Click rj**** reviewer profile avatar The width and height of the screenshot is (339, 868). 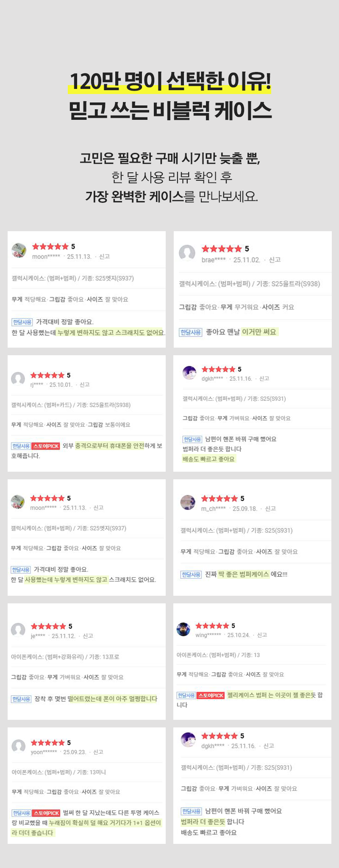click(18, 379)
